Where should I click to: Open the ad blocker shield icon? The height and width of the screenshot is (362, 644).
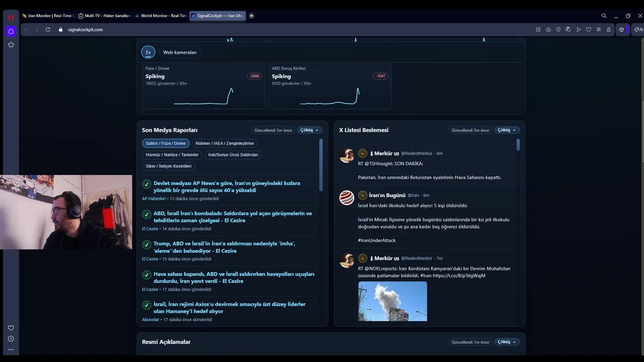pyautogui.click(x=558, y=30)
